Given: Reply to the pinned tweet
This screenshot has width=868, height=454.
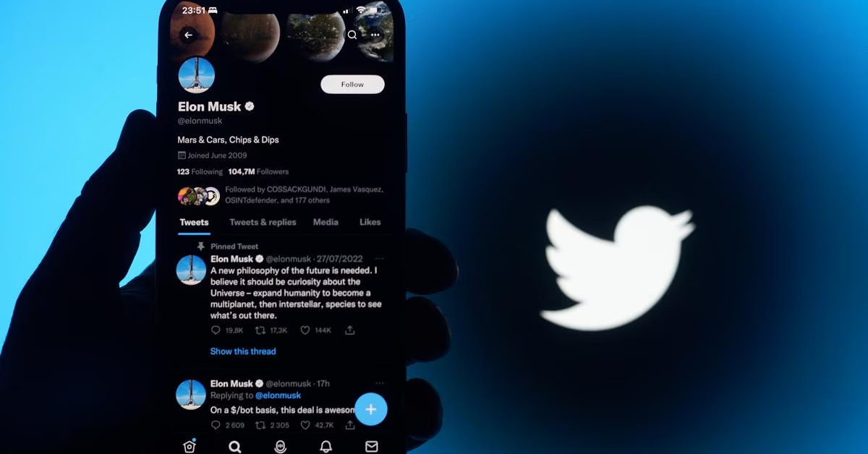Looking at the screenshot, I should (216, 330).
